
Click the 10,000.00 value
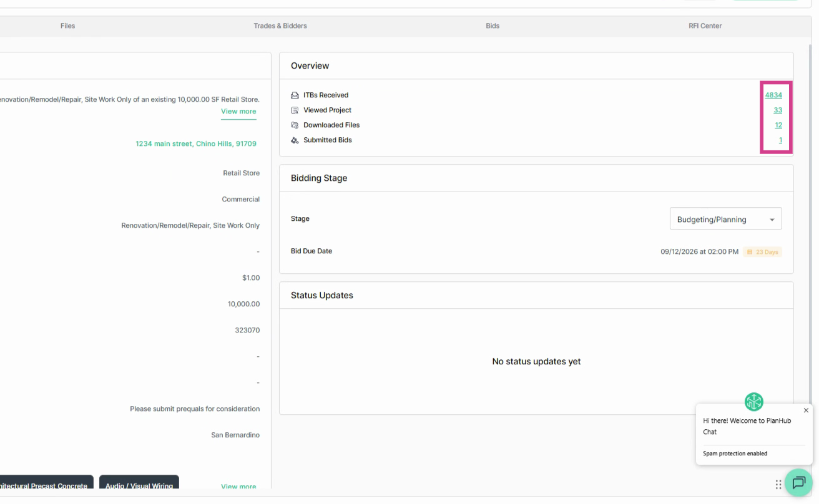click(x=244, y=304)
